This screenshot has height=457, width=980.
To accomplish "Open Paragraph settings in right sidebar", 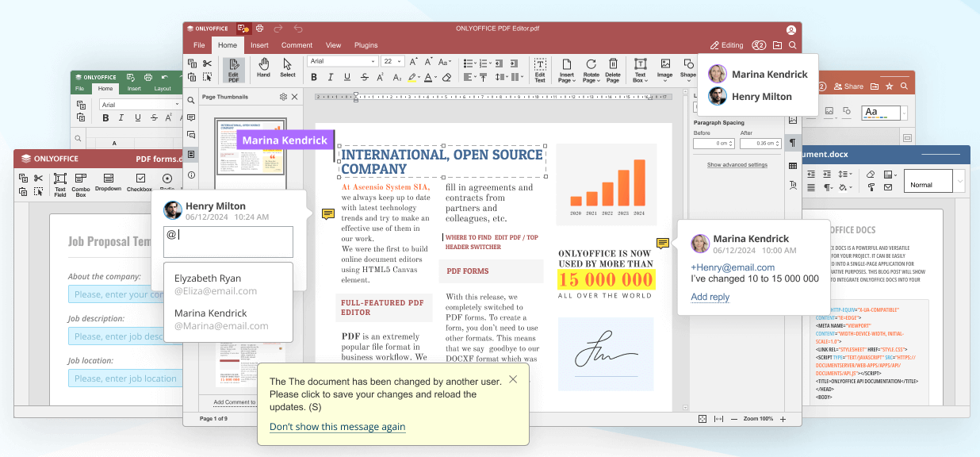I will pos(792,143).
